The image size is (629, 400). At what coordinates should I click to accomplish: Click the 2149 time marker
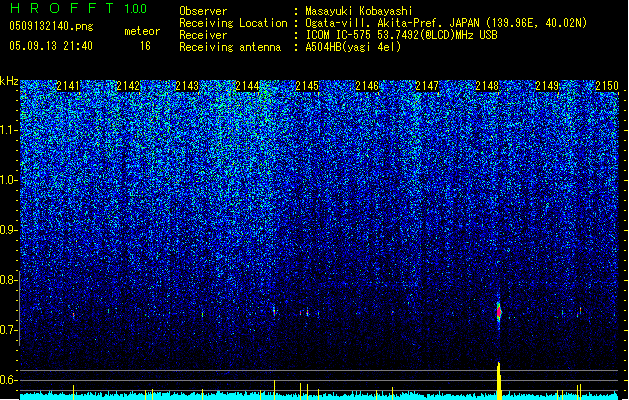coord(547,86)
